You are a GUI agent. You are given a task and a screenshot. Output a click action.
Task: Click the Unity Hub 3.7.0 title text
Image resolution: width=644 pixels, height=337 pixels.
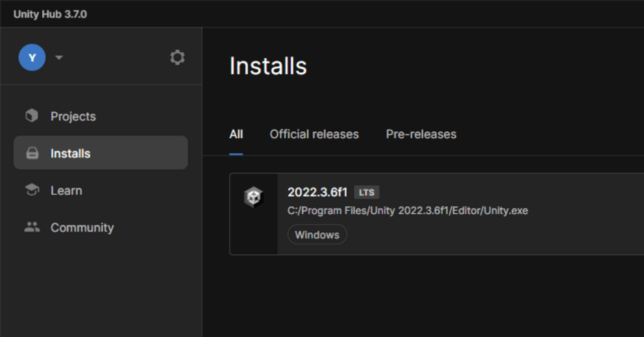tap(50, 14)
